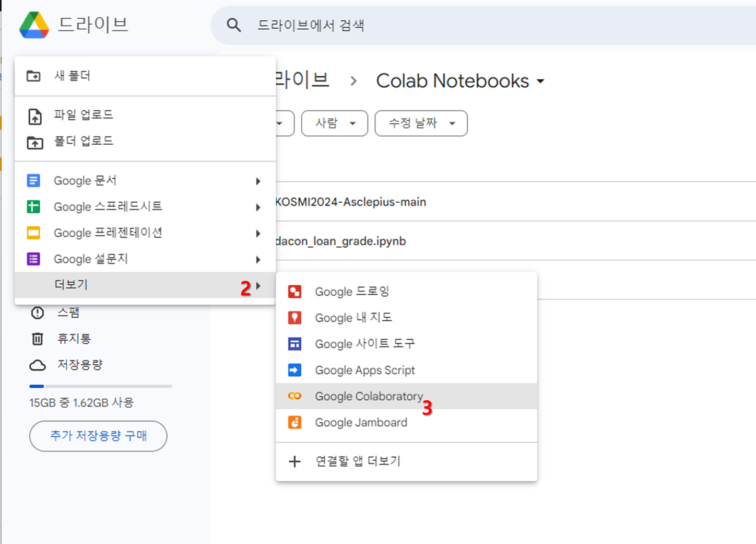Viewport: 756px width, 544px height.
Task: Click the Google Jamboard icon
Action: coord(295,422)
